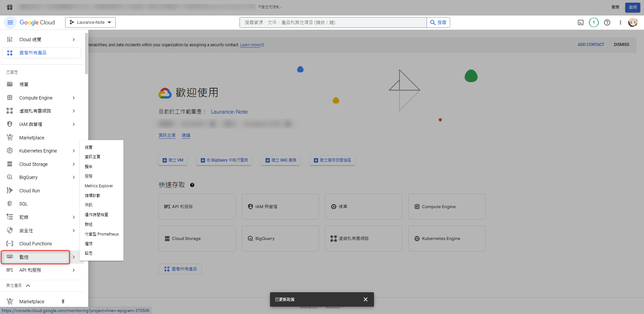Expand the BigQuery submenu arrow

(74, 177)
